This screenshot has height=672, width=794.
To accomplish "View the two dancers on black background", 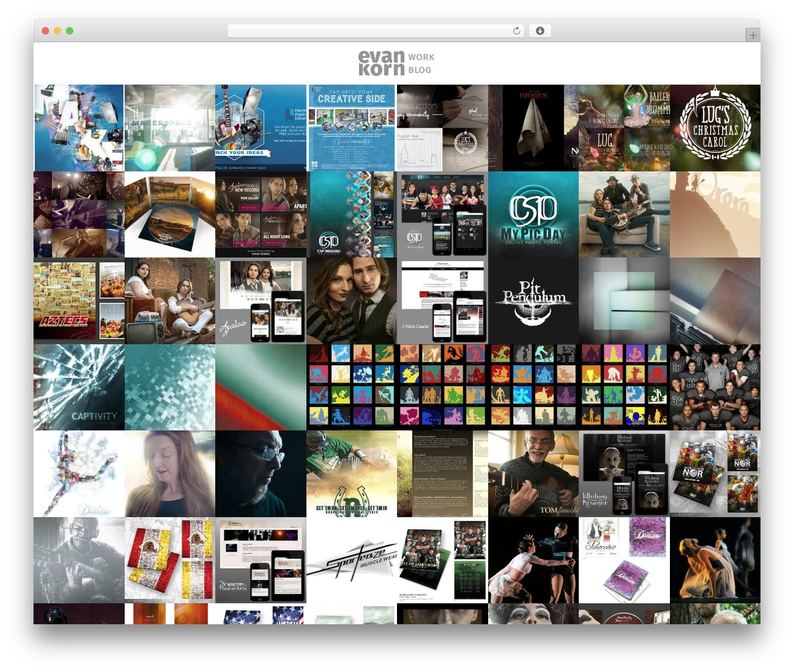I will click(x=533, y=560).
